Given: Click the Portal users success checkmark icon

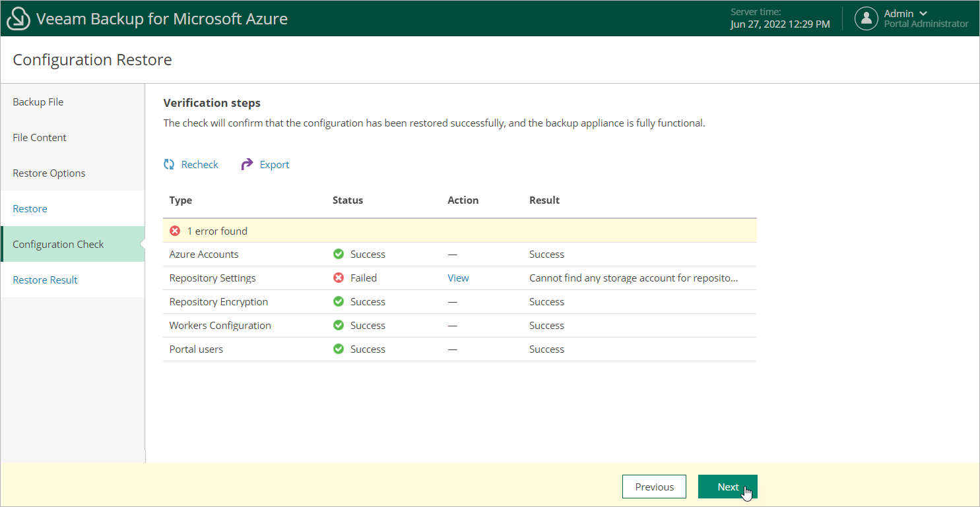Looking at the screenshot, I should coord(339,349).
